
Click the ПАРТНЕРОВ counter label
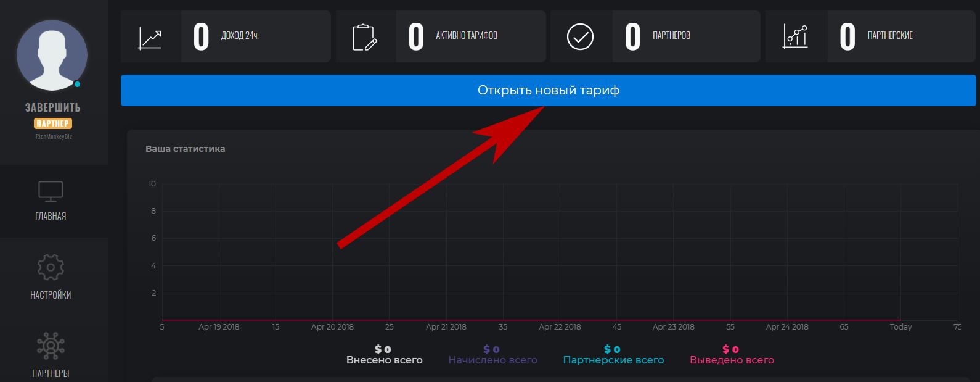click(671, 36)
